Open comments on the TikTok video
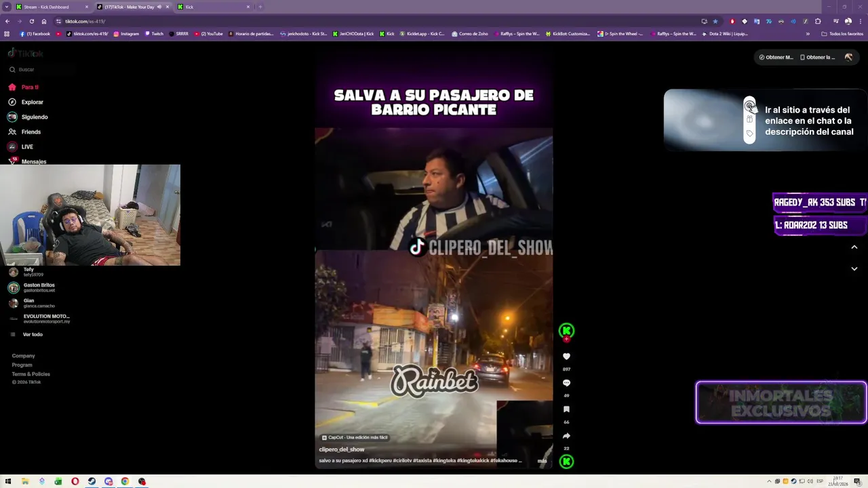Viewport: 868px width, 488px height. click(x=566, y=383)
